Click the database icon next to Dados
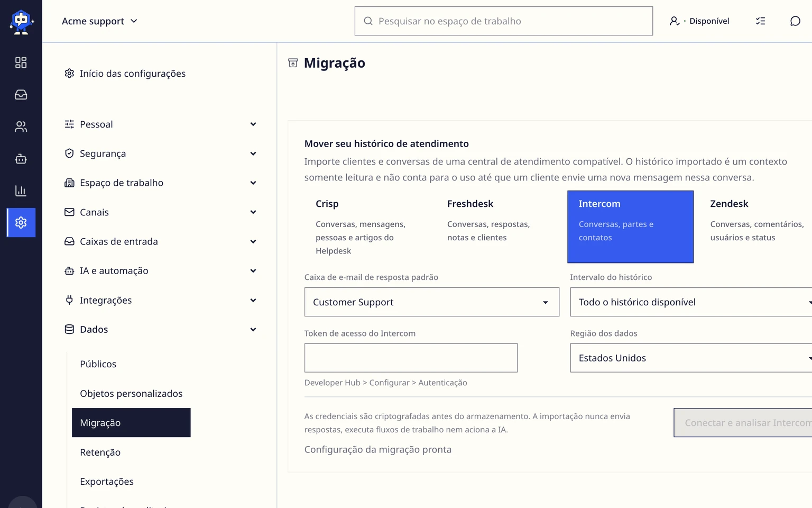The height and width of the screenshot is (508, 812). point(69,329)
